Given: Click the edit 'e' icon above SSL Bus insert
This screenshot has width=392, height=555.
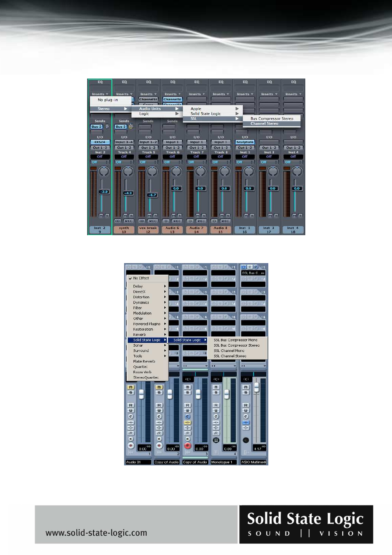Looking at the screenshot, I should coord(256,267).
